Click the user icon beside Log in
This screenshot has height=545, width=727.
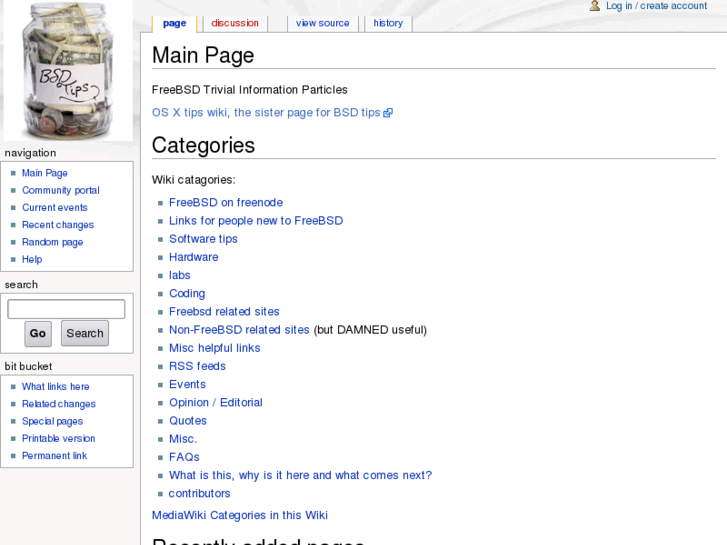595,6
